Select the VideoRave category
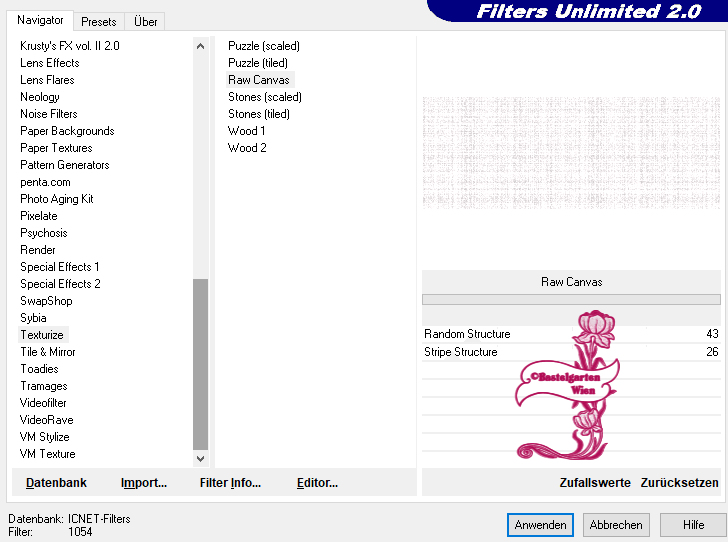Image resolution: width=728 pixels, height=542 pixels. tap(46, 420)
